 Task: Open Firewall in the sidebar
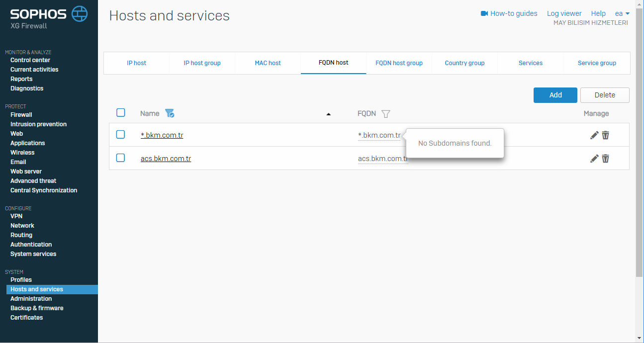21,115
